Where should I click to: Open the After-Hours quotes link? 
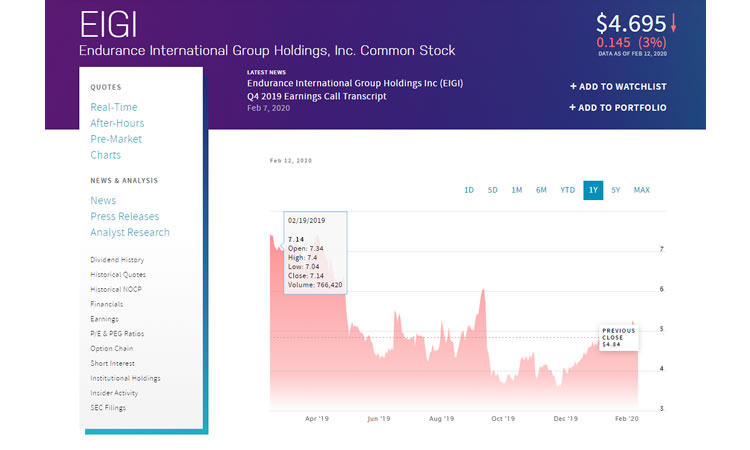(117, 123)
